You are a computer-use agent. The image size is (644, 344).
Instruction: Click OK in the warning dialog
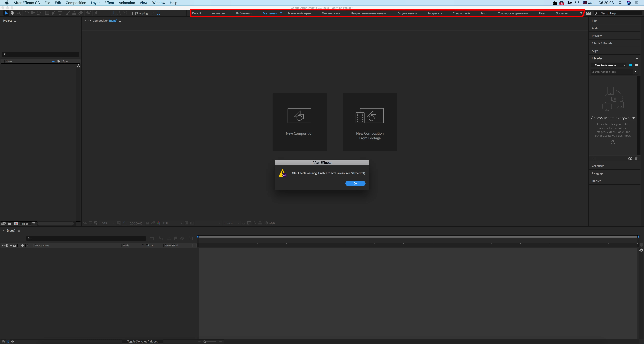tap(355, 183)
